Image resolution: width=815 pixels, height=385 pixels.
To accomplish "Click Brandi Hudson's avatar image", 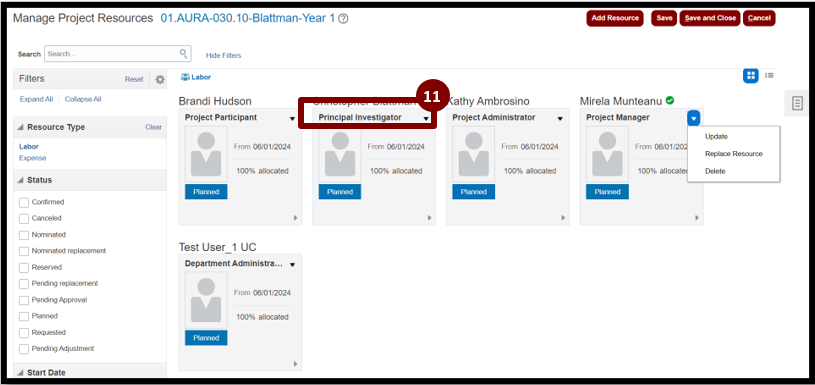I will [x=206, y=154].
